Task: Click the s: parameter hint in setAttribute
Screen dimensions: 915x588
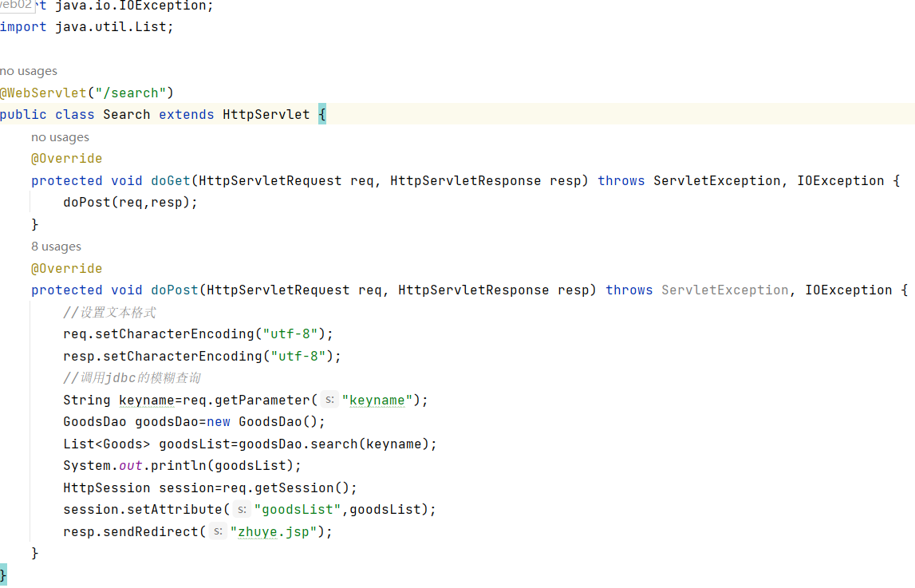Action: coord(242,510)
